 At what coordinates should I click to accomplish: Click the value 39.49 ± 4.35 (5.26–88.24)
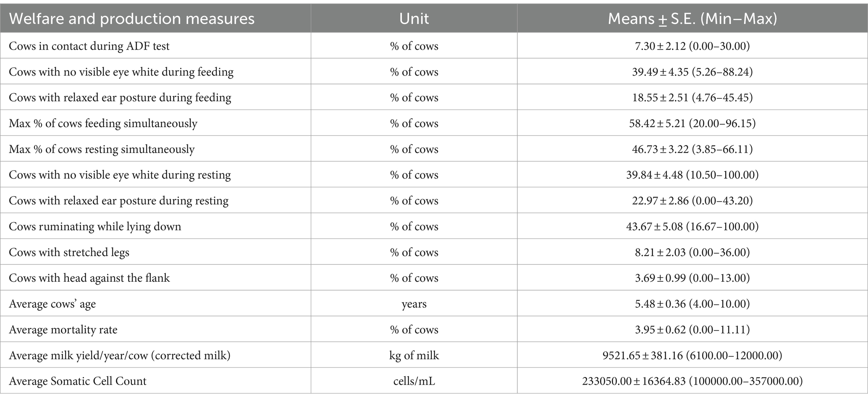click(x=692, y=72)
